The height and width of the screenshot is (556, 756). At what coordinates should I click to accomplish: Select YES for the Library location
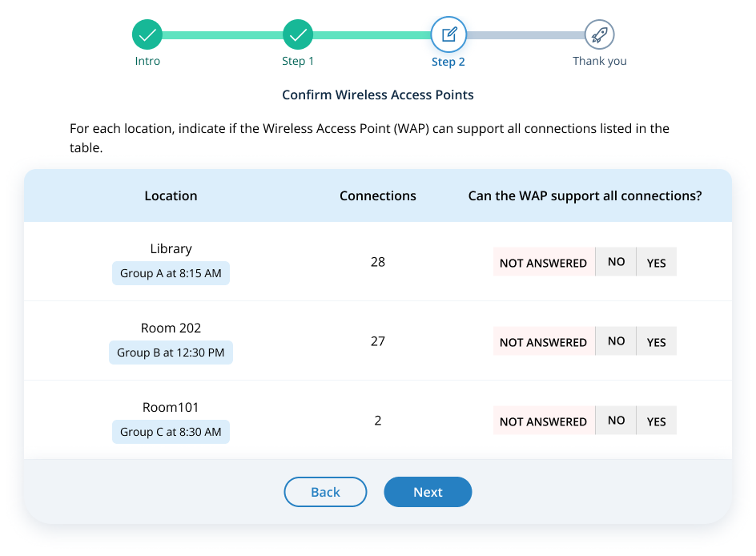tap(656, 262)
